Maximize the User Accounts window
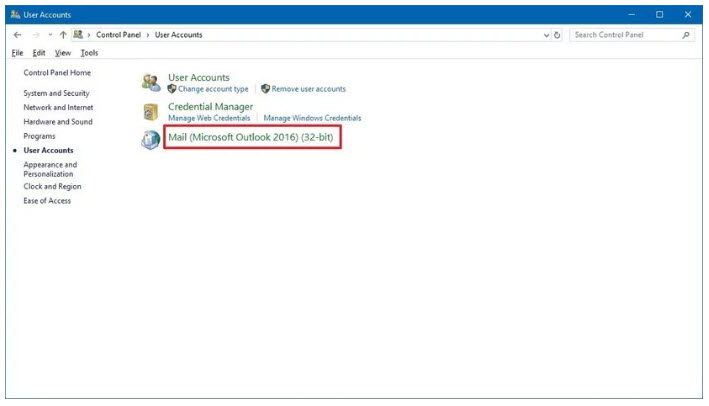 tap(659, 14)
